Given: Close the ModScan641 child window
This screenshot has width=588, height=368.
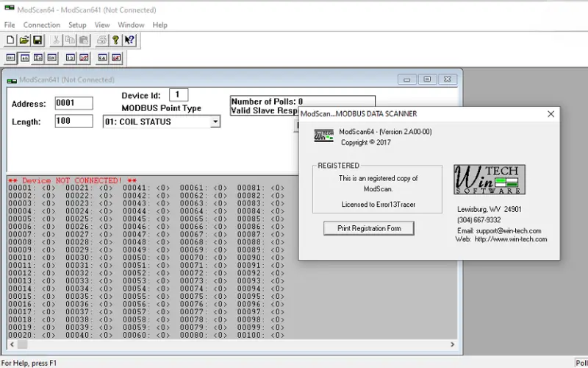Looking at the screenshot, I should click(448, 79).
